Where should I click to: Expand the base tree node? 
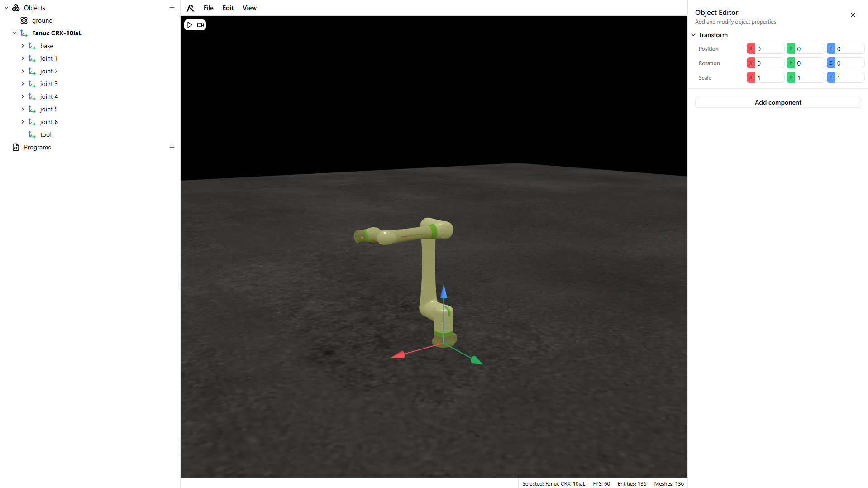[x=23, y=46]
